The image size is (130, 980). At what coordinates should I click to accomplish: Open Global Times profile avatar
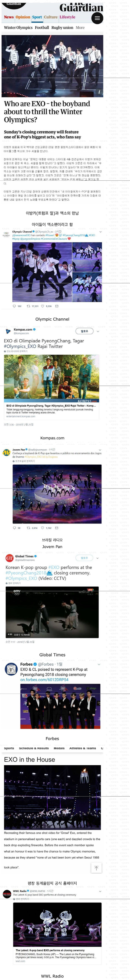[9, 558]
